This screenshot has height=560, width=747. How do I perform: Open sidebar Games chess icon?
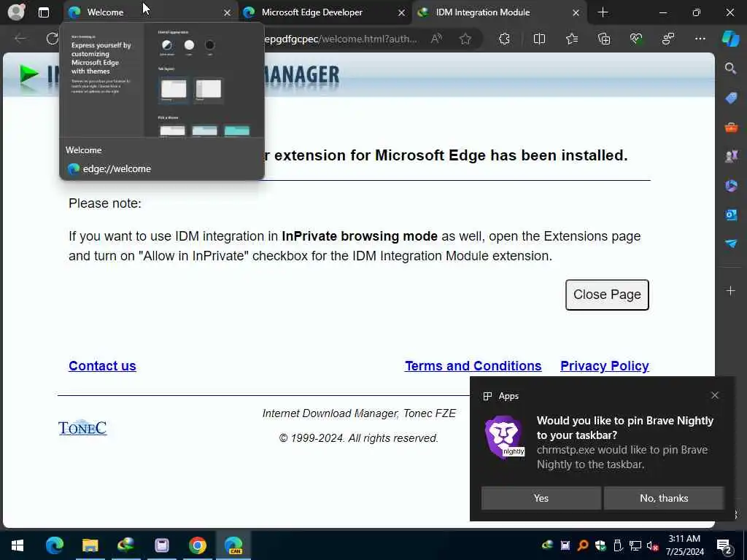click(731, 156)
